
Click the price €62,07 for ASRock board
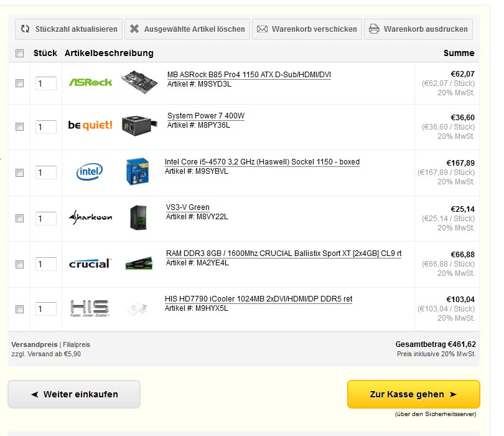click(462, 74)
